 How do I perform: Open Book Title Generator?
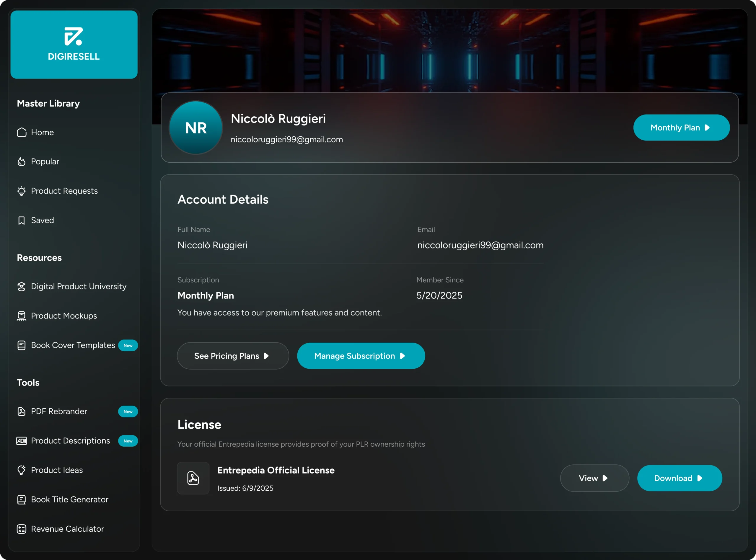[x=69, y=499]
